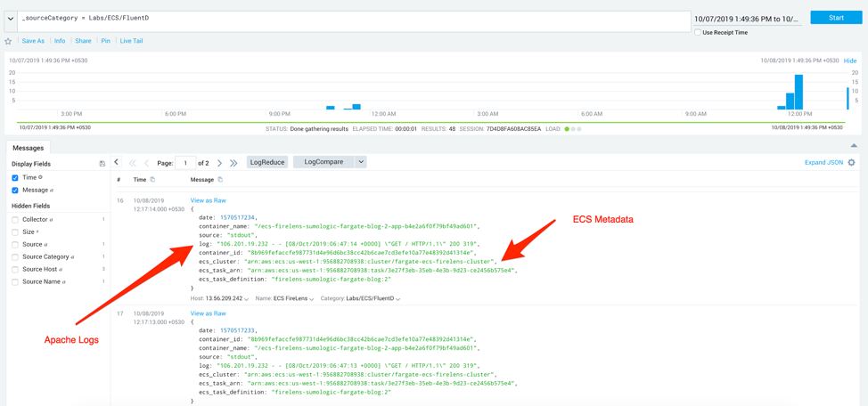Check the Source Host field
868x406 pixels.
click(x=15, y=270)
